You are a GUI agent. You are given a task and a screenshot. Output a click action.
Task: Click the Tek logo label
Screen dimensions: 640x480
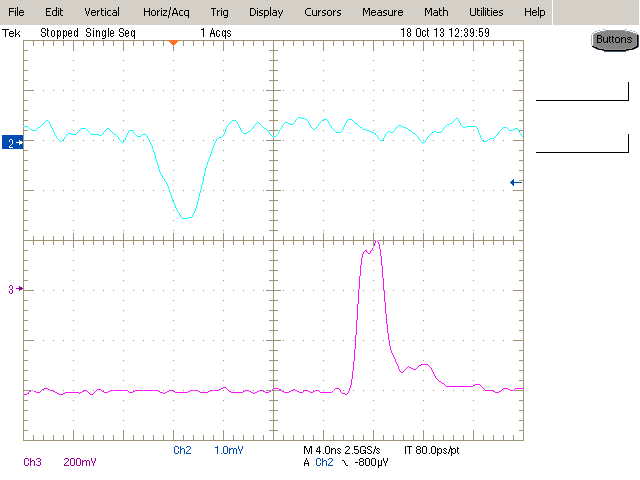point(11,33)
